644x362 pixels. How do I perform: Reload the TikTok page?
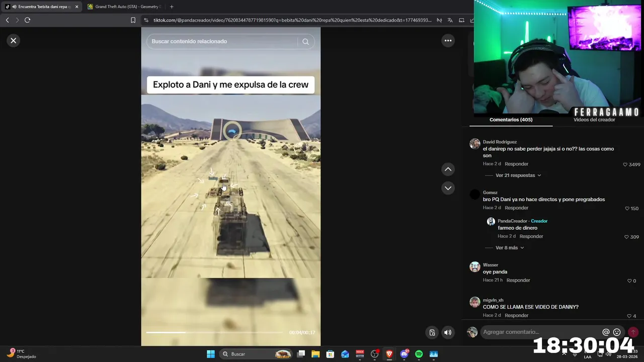click(27, 20)
